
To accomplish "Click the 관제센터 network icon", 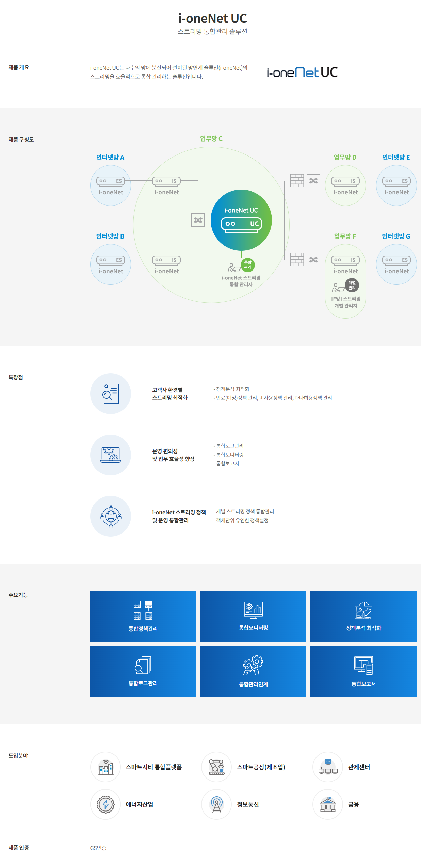I will pos(327,767).
